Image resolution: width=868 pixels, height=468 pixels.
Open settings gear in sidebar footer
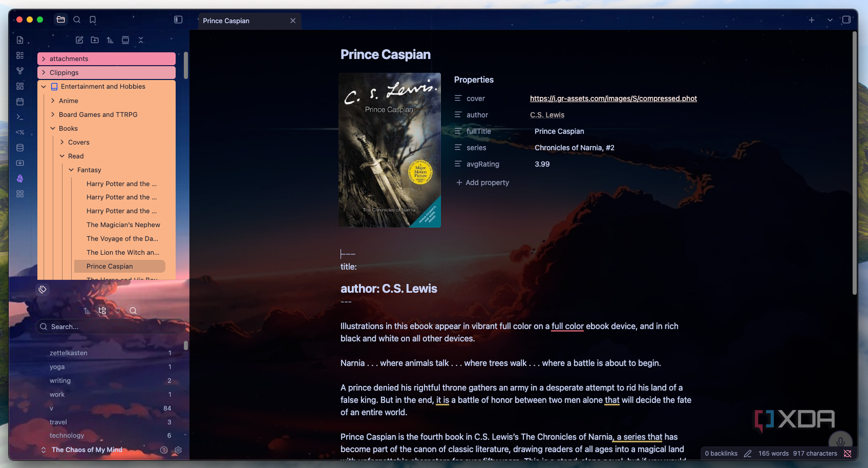[x=178, y=450]
